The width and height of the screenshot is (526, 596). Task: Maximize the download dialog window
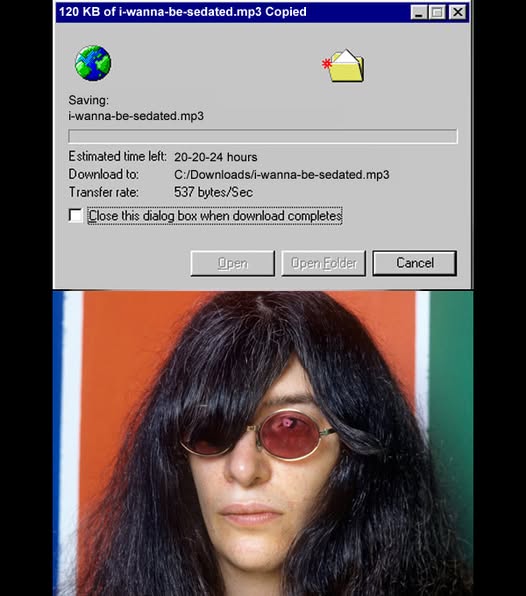point(437,12)
